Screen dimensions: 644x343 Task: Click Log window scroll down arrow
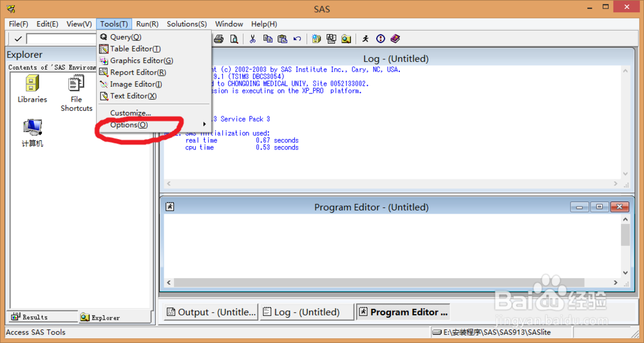(625, 174)
